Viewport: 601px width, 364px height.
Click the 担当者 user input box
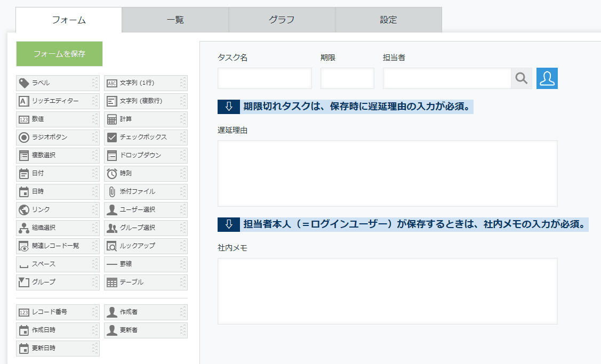click(x=447, y=78)
